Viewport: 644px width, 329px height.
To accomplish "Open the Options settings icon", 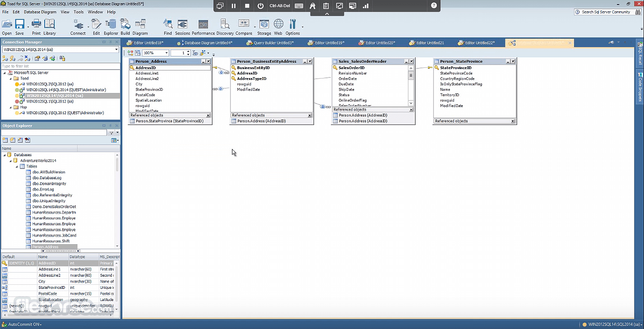I will pos(292,27).
